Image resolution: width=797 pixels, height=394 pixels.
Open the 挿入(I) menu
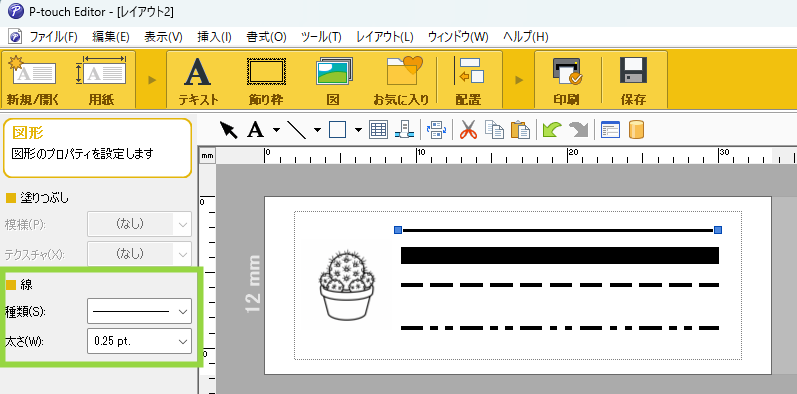pyautogui.click(x=214, y=37)
